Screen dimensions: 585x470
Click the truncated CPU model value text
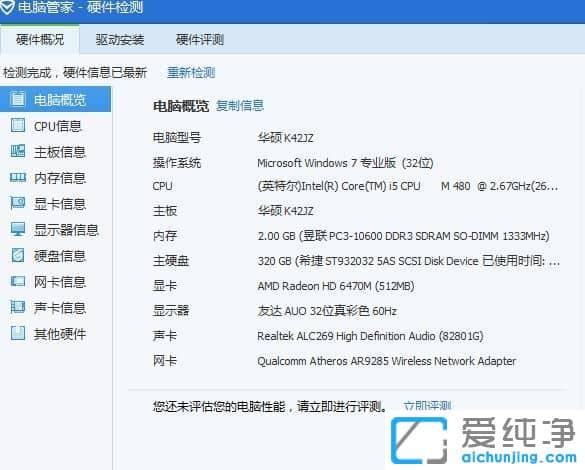(408, 186)
